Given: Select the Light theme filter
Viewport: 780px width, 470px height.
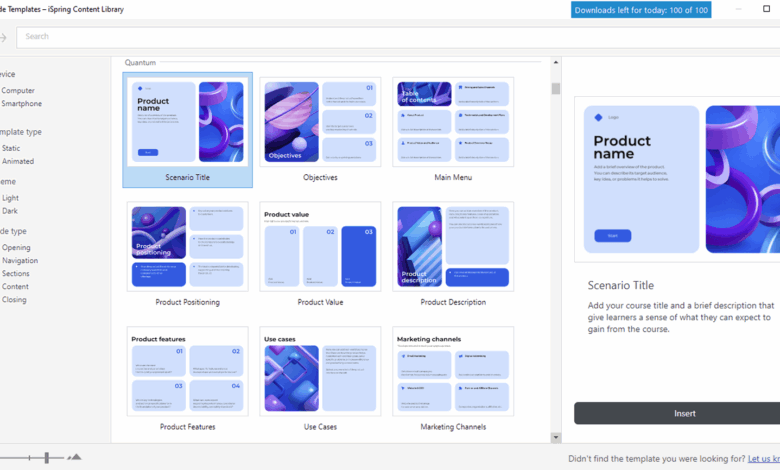Looking at the screenshot, I should [x=10, y=198].
